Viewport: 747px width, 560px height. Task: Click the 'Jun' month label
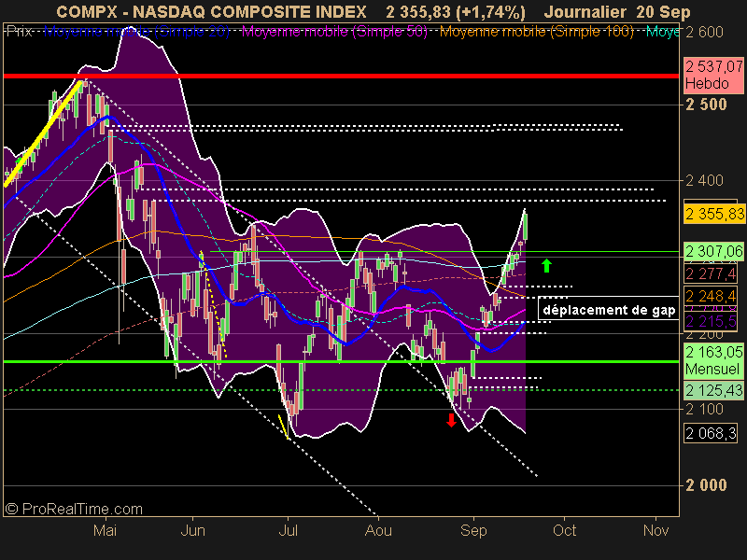[x=193, y=530]
